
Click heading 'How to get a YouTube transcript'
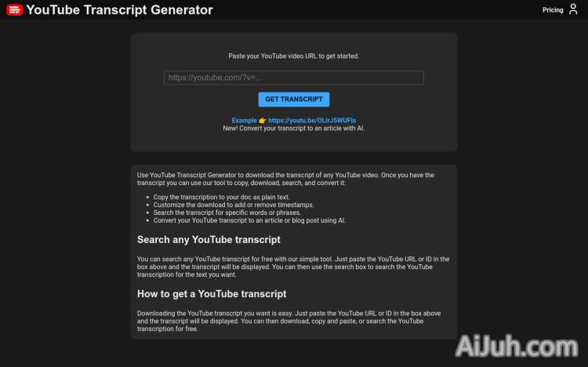coord(212,294)
